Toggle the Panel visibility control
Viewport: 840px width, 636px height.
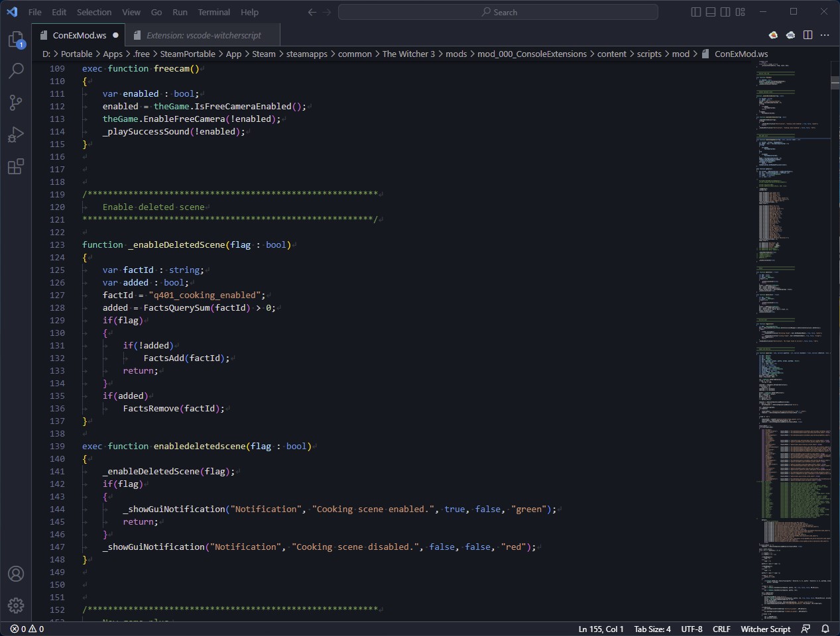(710, 12)
